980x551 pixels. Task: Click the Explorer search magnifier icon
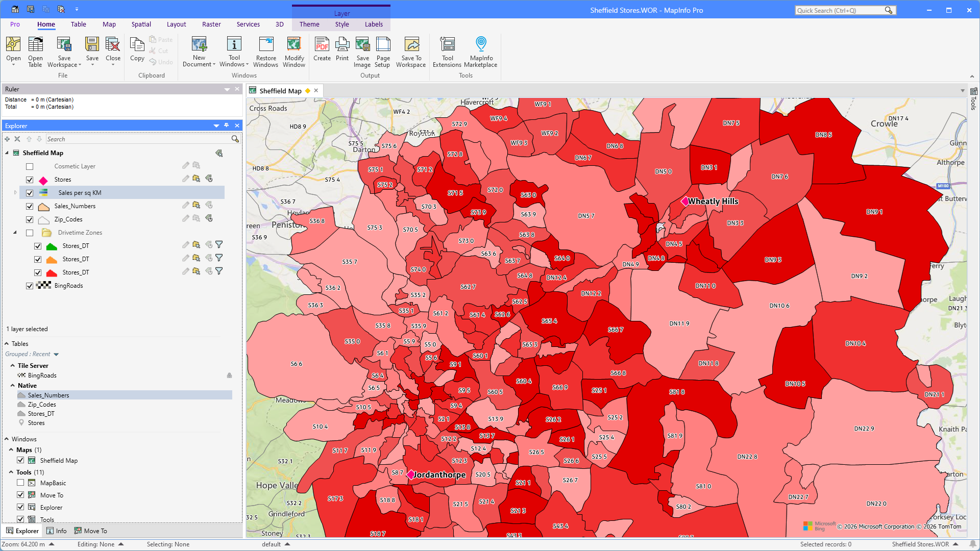[x=235, y=139]
